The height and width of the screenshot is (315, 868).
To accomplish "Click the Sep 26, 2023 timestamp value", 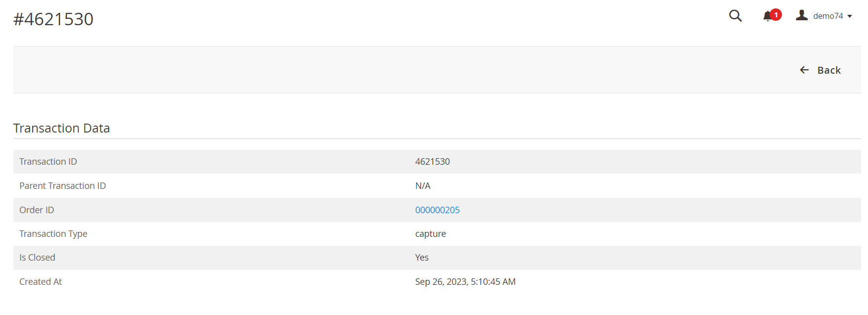I will 465,282.
